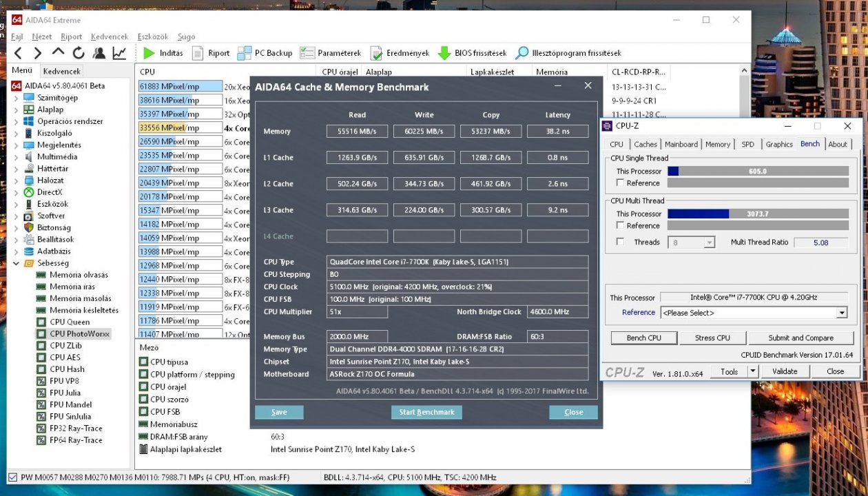This screenshot has width=868, height=496.
Task: Click the back navigation arrow in AIDA64 toolbar
Action: pos(18,53)
